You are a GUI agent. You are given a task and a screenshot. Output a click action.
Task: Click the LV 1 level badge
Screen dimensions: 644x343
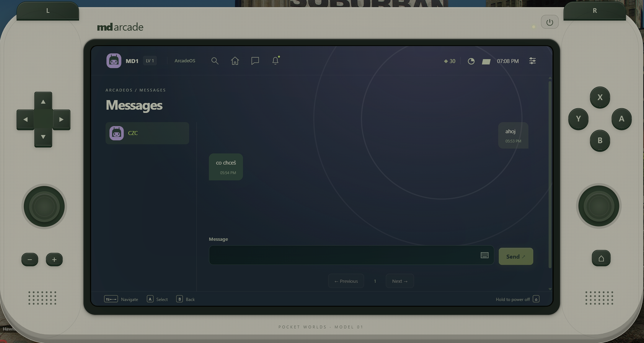click(150, 61)
